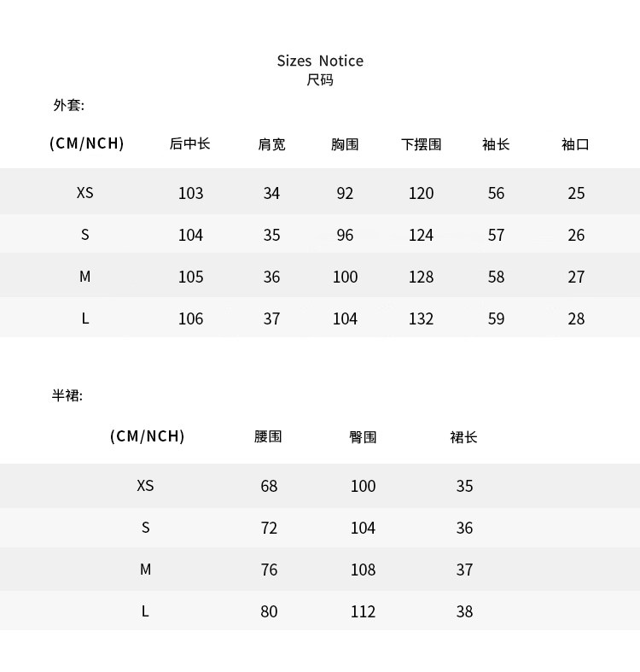Select the 臀围 column header
The width and height of the screenshot is (640, 672).
(363, 437)
